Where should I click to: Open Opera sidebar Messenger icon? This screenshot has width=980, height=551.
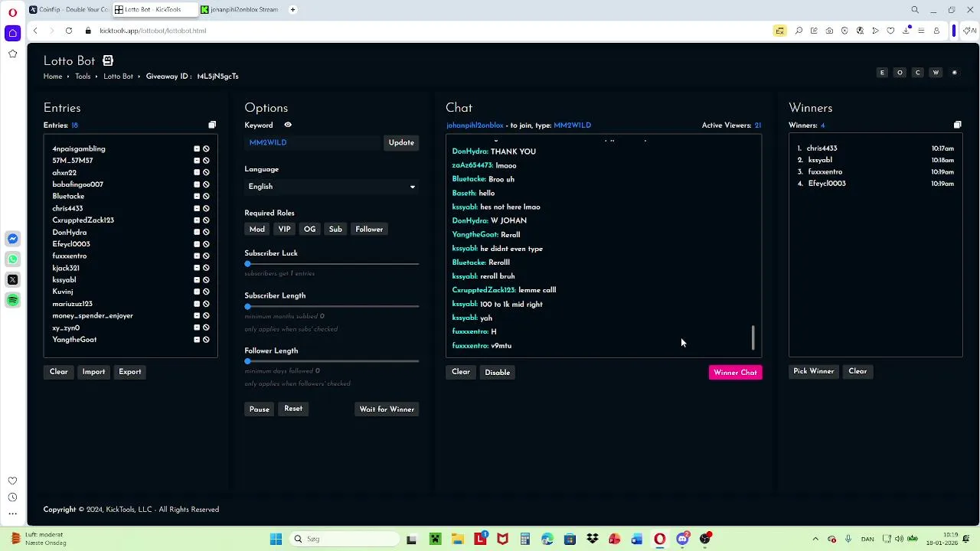[x=12, y=239]
